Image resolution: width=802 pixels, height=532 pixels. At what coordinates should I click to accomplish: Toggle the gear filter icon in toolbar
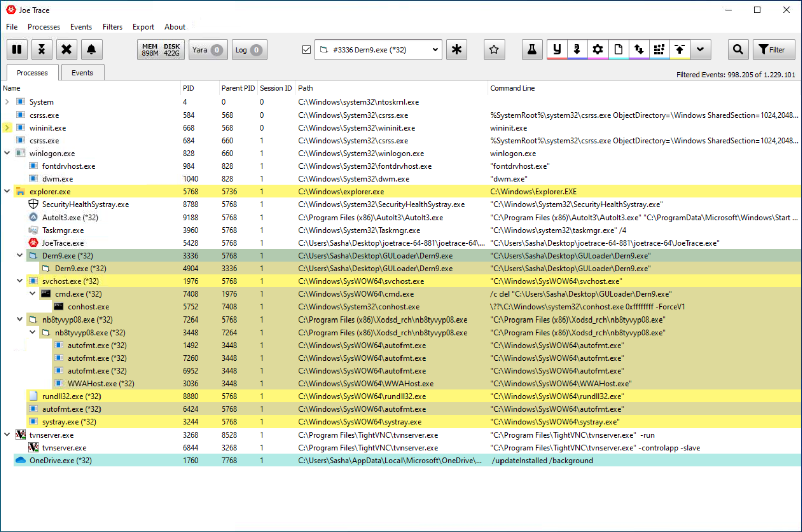point(598,49)
